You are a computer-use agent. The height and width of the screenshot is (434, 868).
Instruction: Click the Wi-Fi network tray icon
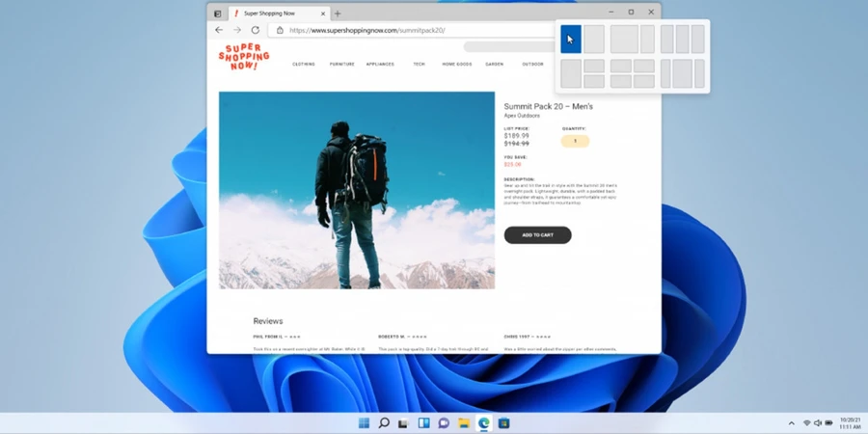click(806, 423)
